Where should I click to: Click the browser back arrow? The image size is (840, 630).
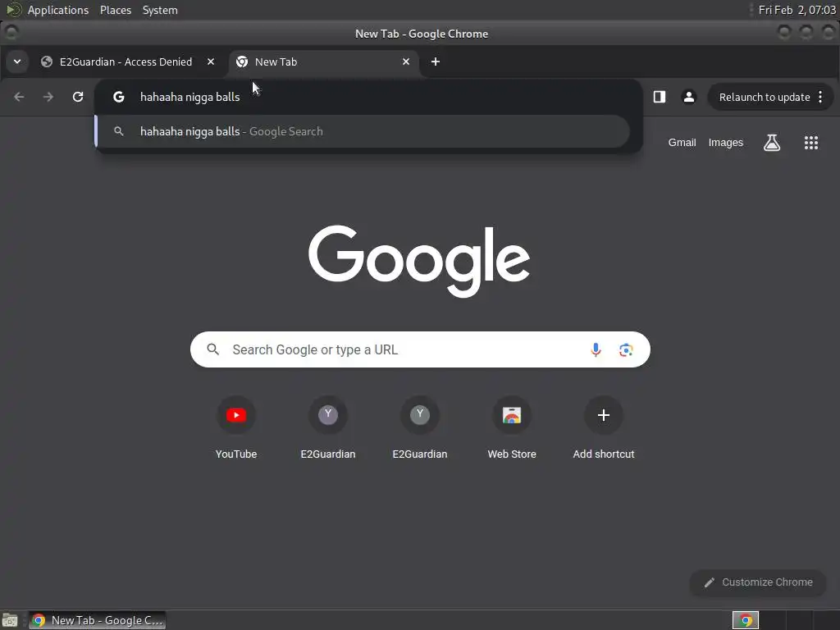(20, 97)
